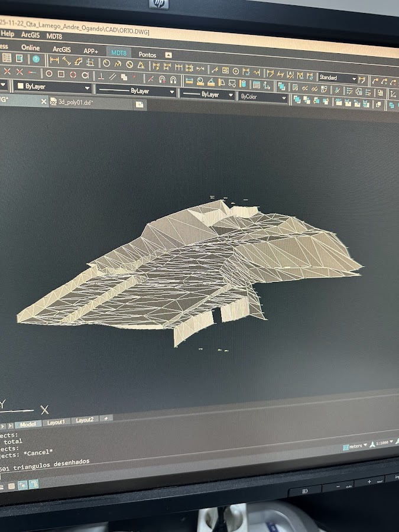Choose the radius dimension circle icon
Viewport: 399px width, 532px height.
[x=106, y=63]
